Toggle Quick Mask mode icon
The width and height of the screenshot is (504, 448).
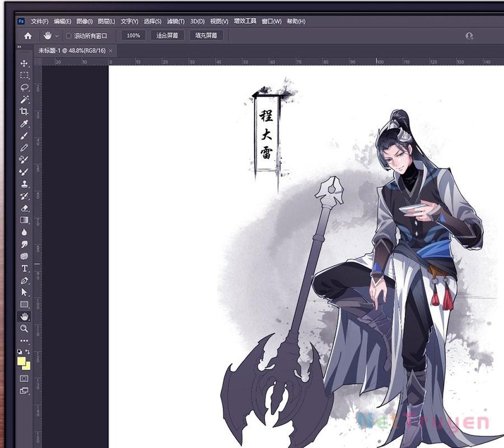(24, 379)
